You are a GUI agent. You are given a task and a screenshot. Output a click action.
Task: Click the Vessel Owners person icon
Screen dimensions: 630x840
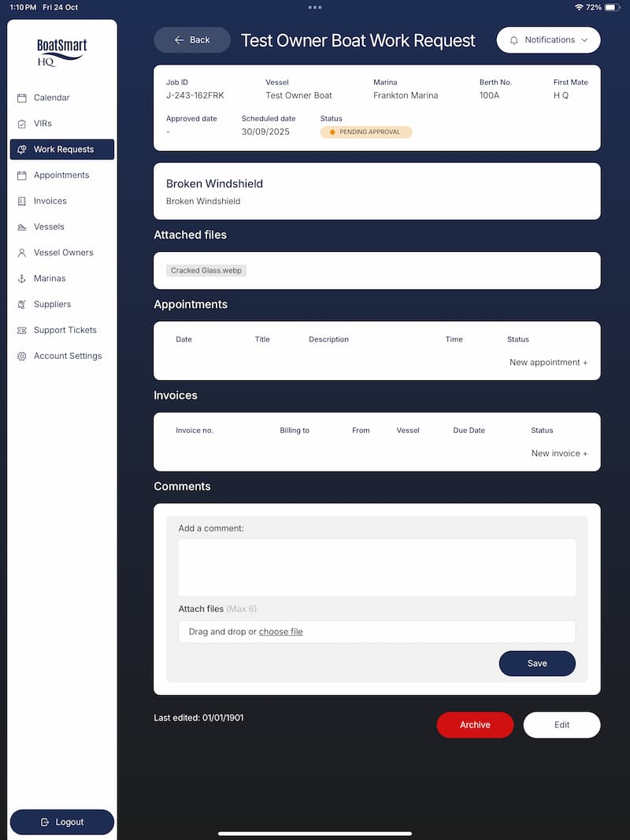point(22,253)
